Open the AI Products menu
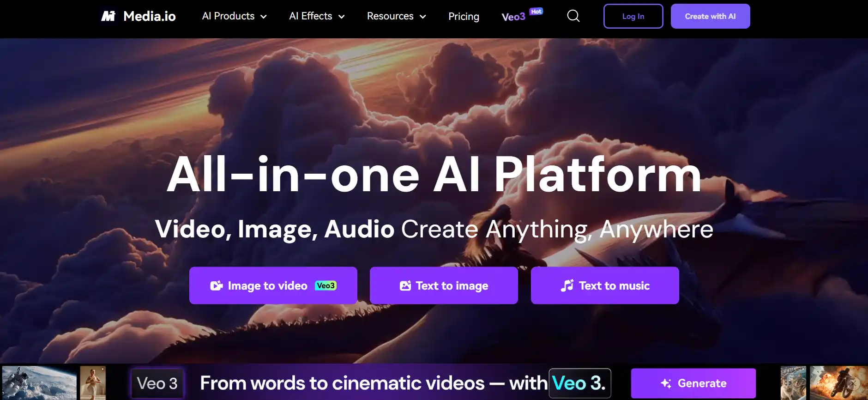 [235, 16]
